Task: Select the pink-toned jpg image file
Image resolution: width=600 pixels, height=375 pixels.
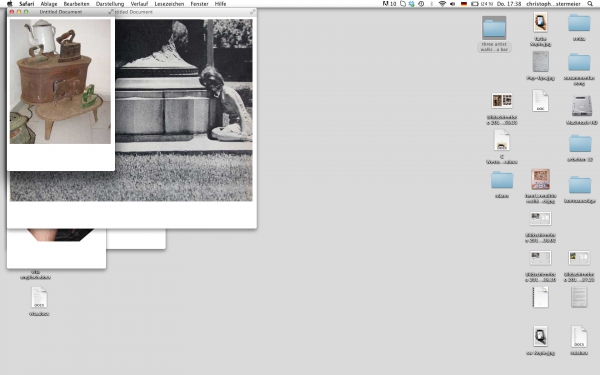Action: click(540, 179)
